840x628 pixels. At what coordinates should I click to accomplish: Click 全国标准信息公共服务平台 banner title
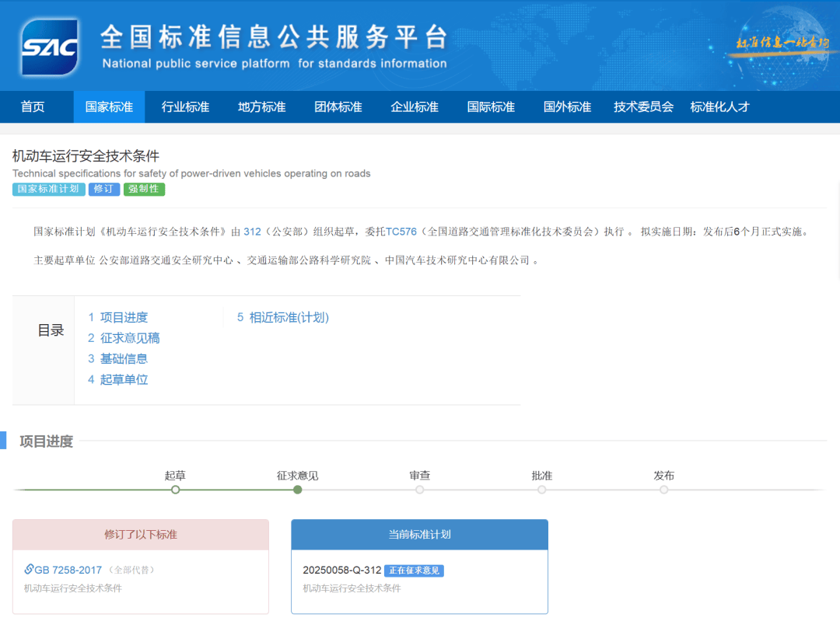pyautogui.click(x=275, y=37)
